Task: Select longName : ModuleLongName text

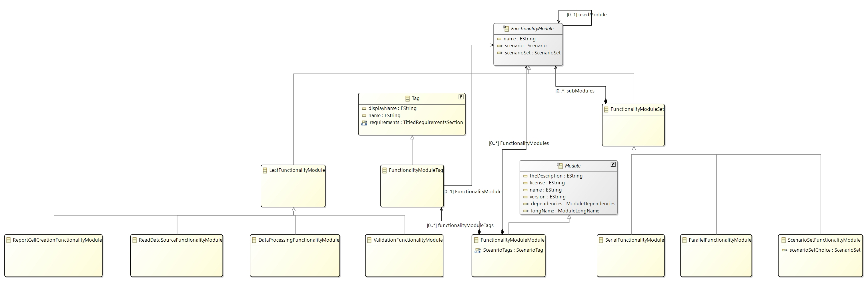Action: 565,211
